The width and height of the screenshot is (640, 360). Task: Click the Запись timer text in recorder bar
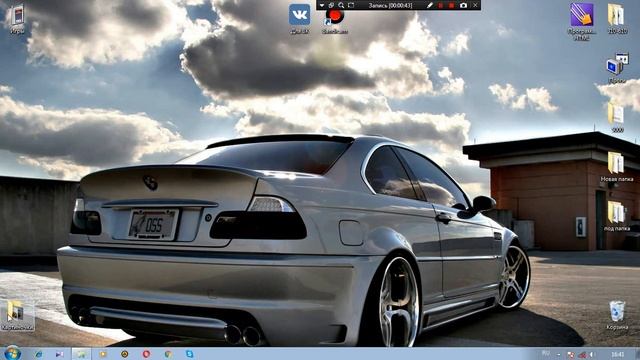390,5
